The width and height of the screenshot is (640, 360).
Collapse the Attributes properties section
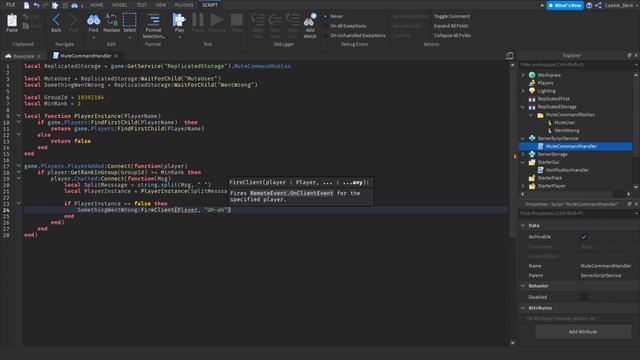523,308
